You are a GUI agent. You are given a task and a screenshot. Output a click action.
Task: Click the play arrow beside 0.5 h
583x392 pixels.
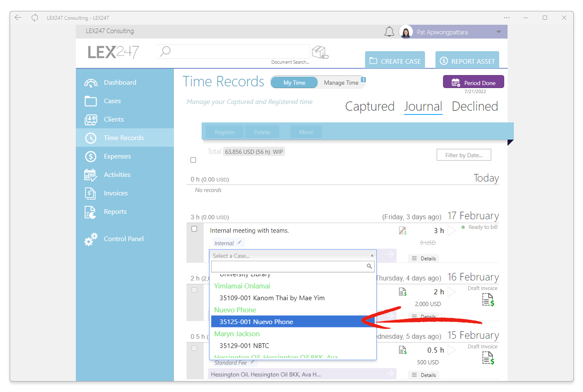click(x=451, y=350)
